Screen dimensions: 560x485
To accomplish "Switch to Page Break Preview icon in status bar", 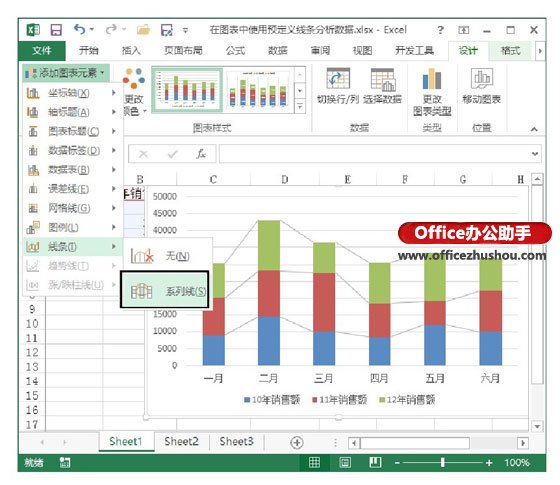I will coord(375,462).
